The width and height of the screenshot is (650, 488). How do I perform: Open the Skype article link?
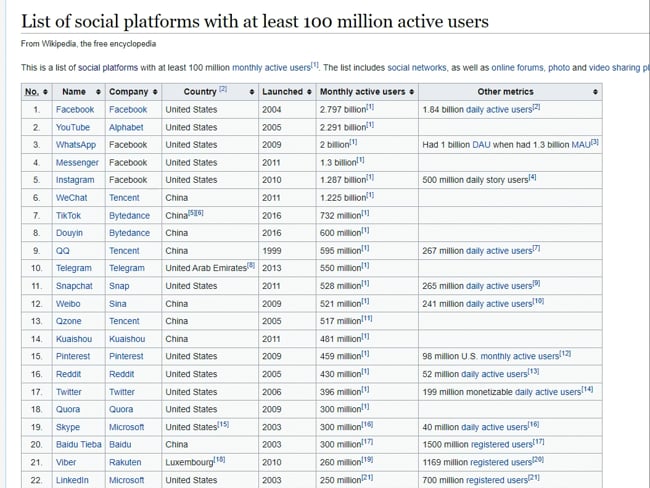[x=68, y=427]
